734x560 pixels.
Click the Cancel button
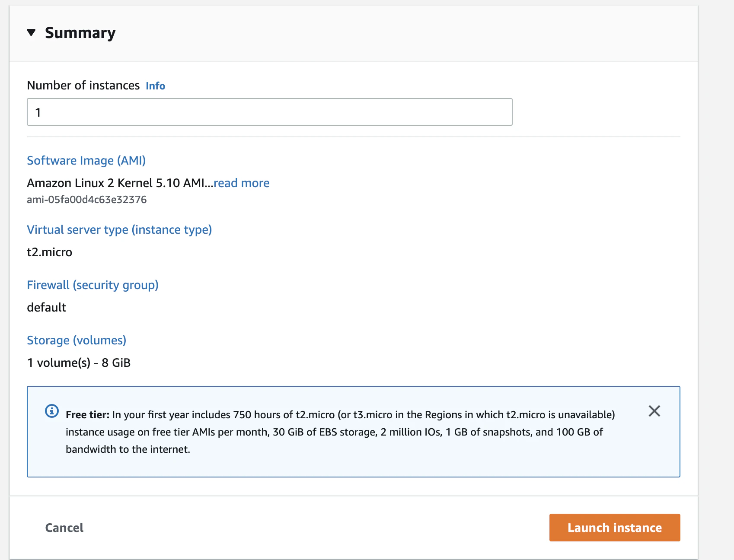pos(64,528)
